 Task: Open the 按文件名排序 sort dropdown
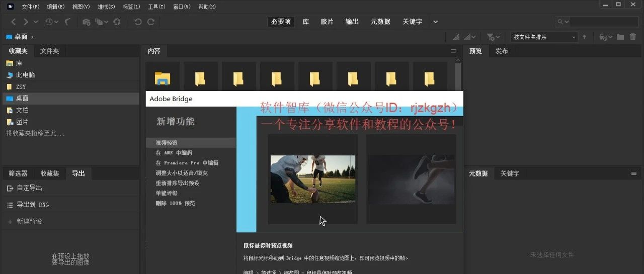(544, 37)
